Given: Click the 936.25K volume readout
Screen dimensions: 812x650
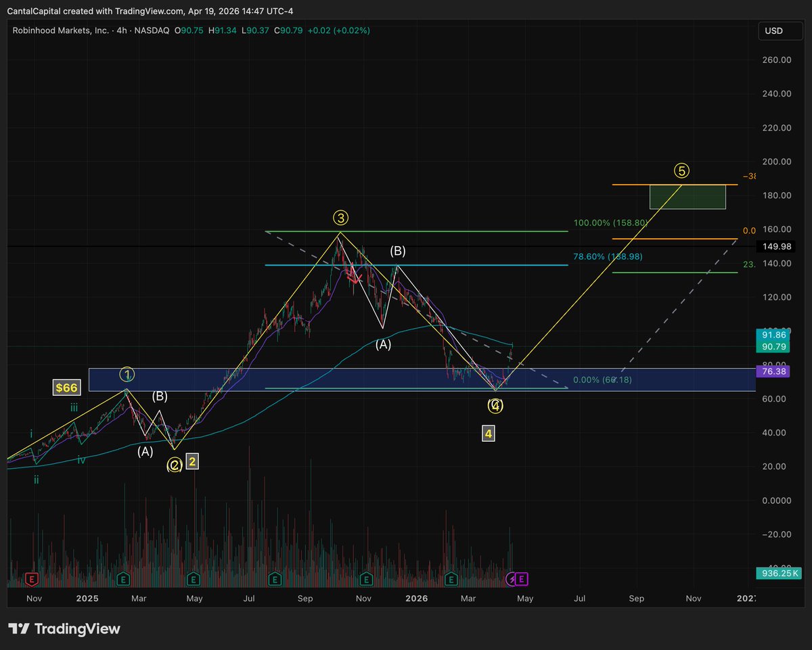Looking at the screenshot, I should point(779,573).
